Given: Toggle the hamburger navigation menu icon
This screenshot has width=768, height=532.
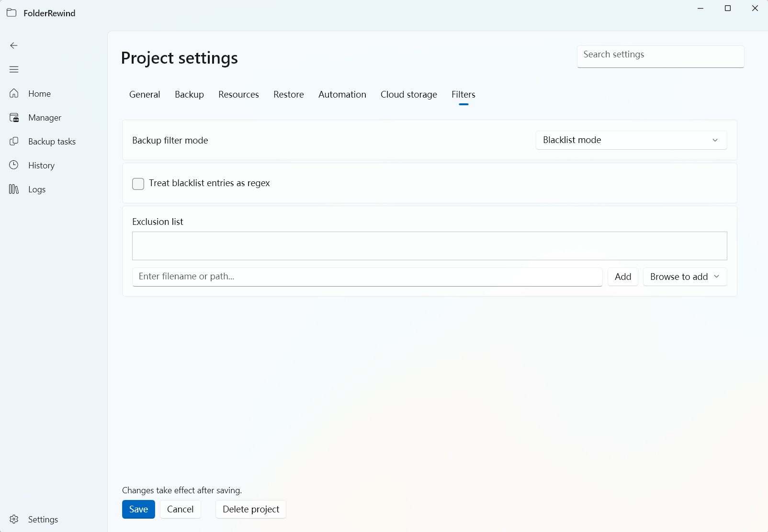Looking at the screenshot, I should 14,69.
